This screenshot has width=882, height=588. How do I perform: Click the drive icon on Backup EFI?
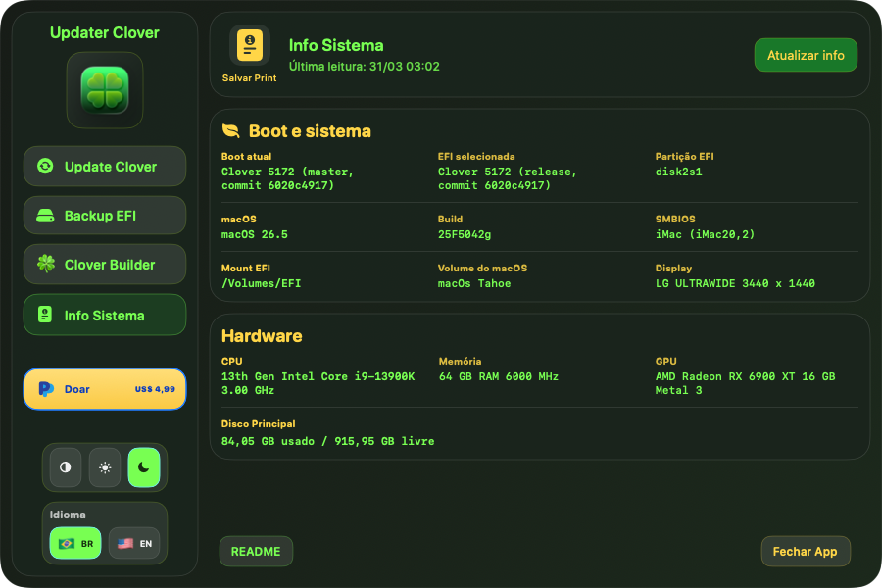[45, 216]
